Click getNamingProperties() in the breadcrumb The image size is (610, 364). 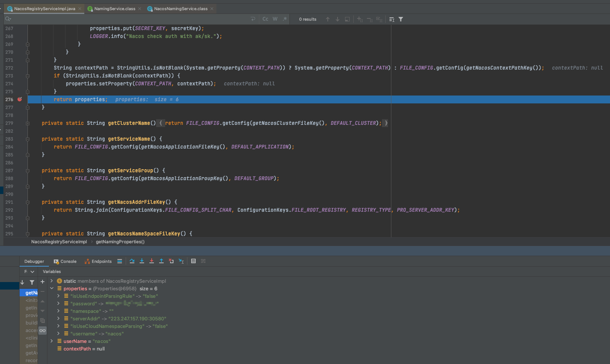[120, 242]
